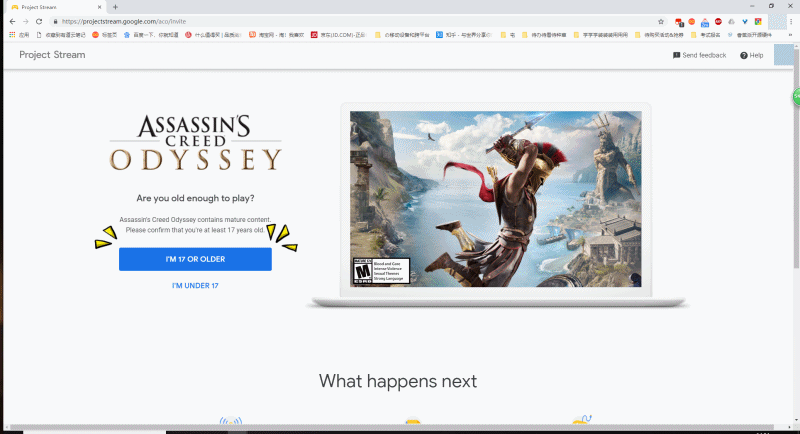Viewport: 800px width, 434px height.
Task: Open the JD.COM bookmark
Action: click(339, 35)
